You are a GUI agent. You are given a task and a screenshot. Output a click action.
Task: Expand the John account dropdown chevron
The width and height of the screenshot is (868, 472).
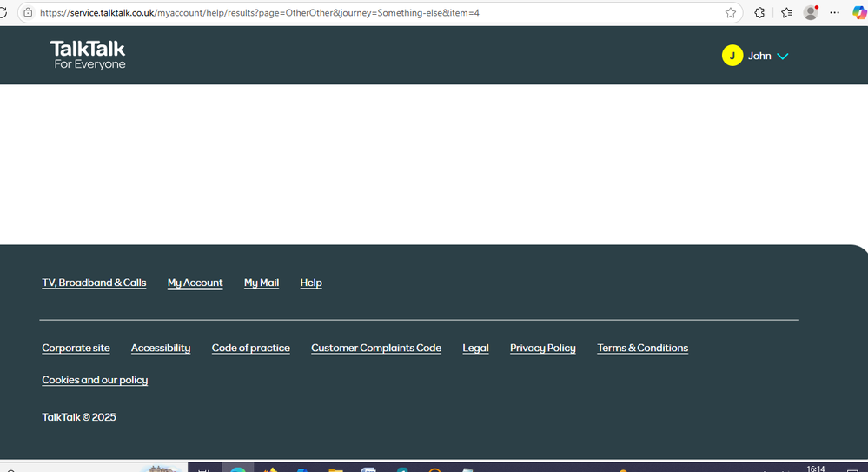(782, 56)
